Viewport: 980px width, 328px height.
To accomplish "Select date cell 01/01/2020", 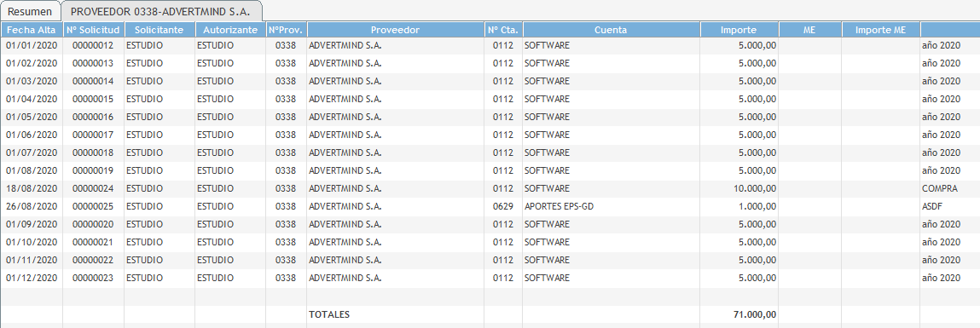I will pos(32,46).
